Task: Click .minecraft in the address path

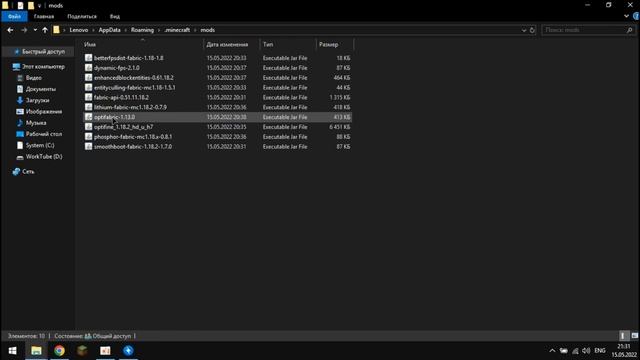Action: 177,30
